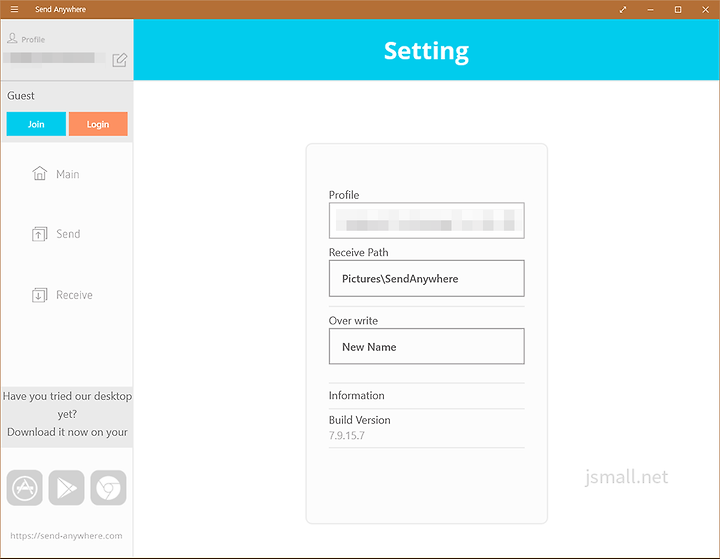The height and width of the screenshot is (559, 720).
Task: Click the edit profile pencil icon
Action: [119, 60]
